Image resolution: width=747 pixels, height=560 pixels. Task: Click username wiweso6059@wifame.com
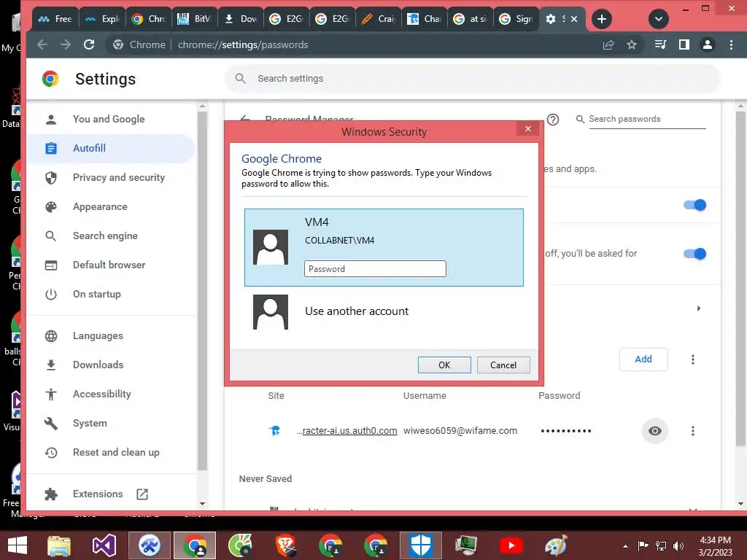click(x=460, y=431)
